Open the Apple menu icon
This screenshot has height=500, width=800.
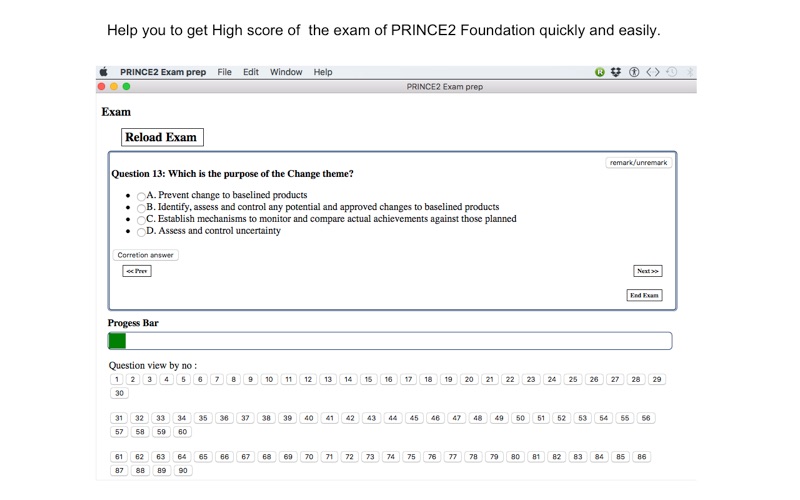point(104,71)
